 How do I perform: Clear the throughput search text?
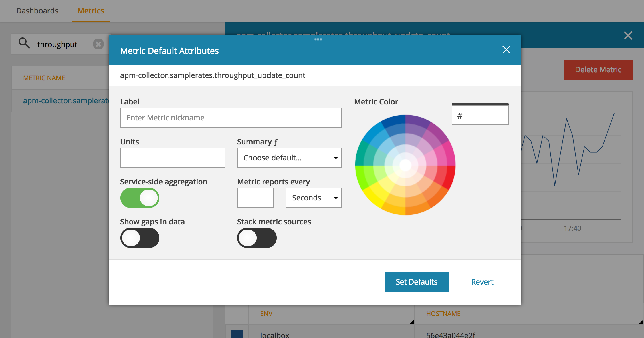coord(98,44)
